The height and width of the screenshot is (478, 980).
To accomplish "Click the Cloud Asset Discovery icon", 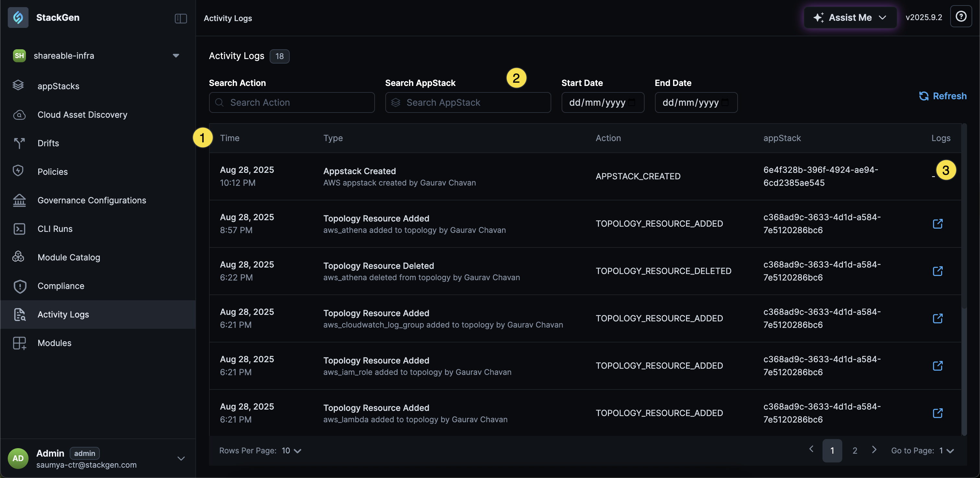I will (x=19, y=114).
